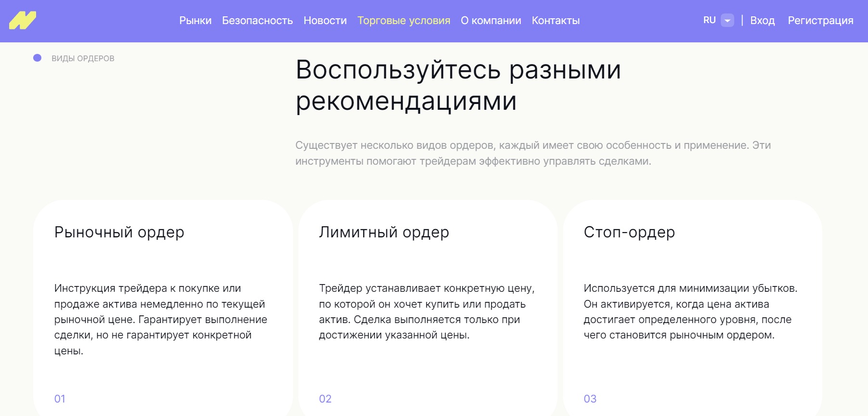Select the Стоп-ордер card title
Image resolution: width=868 pixels, height=416 pixels.
click(x=629, y=232)
